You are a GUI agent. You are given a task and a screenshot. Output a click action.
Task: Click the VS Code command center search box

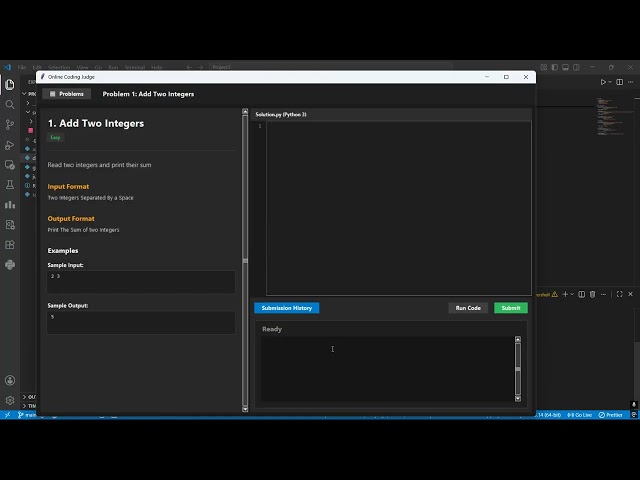[331, 67]
